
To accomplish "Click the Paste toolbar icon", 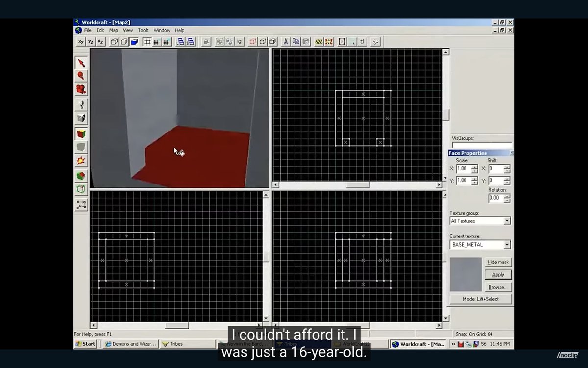I will (306, 42).
